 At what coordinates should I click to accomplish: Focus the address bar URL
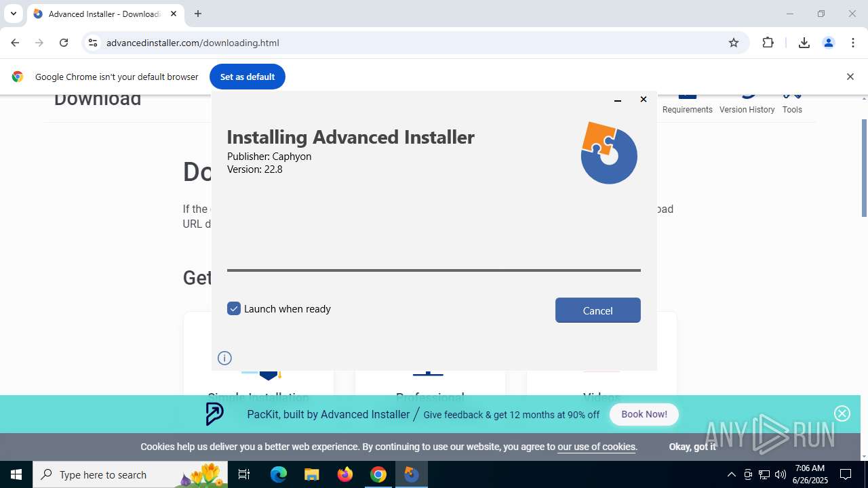pos(193,43)
